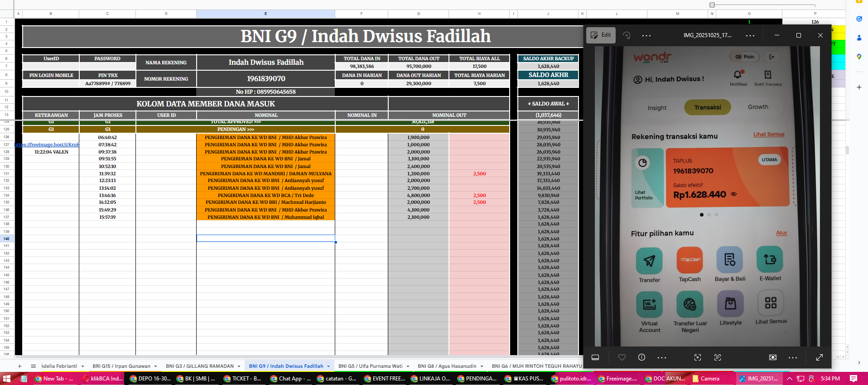The width and height of the screenshot is (868, 385).
Task: Mark the photo as favorite with heart icon
Action: coord(622,357)
